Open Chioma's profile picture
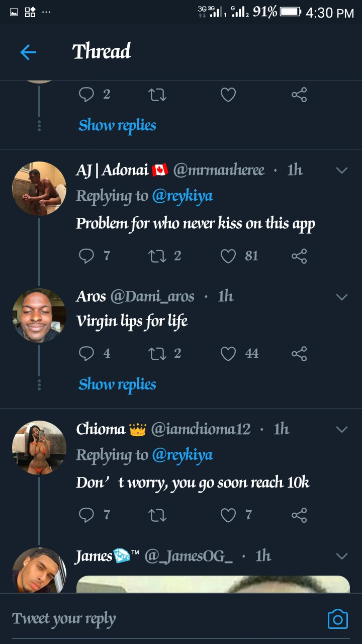 pos(39,448)
